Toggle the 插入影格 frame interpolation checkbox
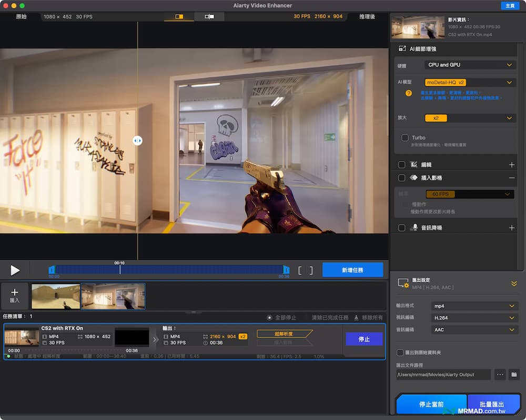Viewport: 526px width, 420px height. 402,178
